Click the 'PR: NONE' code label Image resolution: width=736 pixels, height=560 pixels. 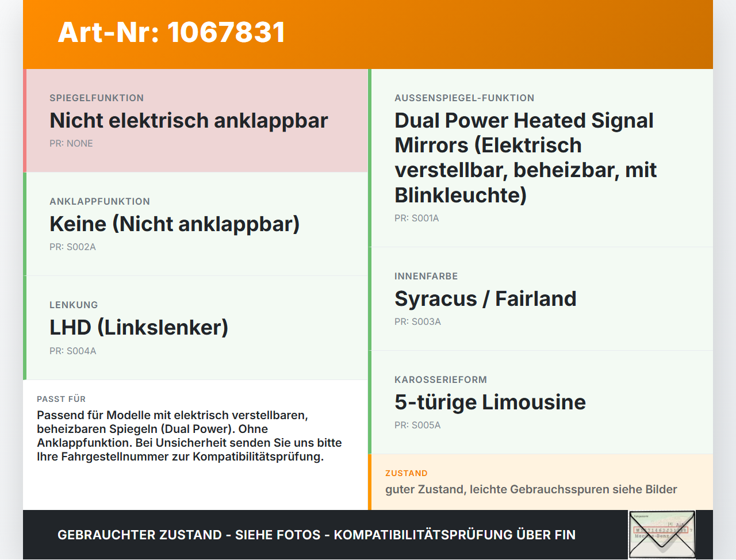[71, 144]
